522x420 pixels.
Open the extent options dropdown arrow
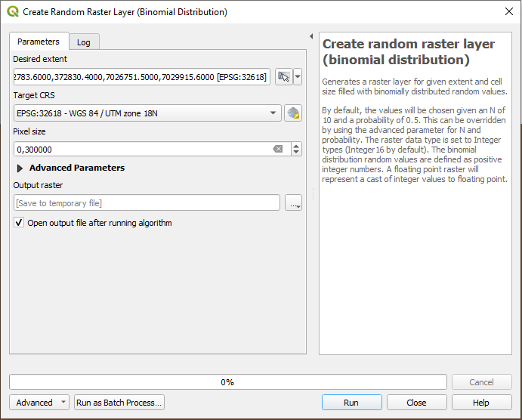(298, 77)
